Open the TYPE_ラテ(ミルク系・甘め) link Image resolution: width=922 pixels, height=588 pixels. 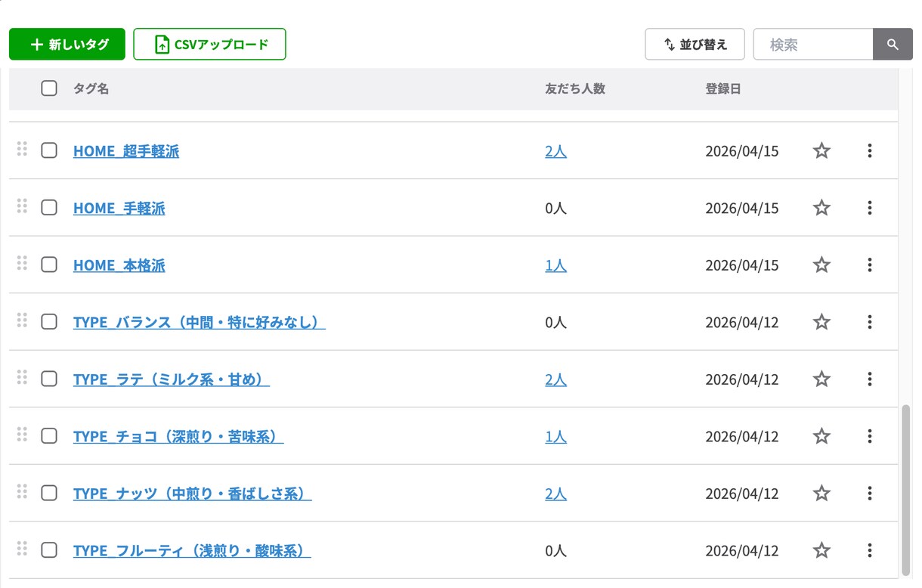pyautogui.click(x=172, y=379)
